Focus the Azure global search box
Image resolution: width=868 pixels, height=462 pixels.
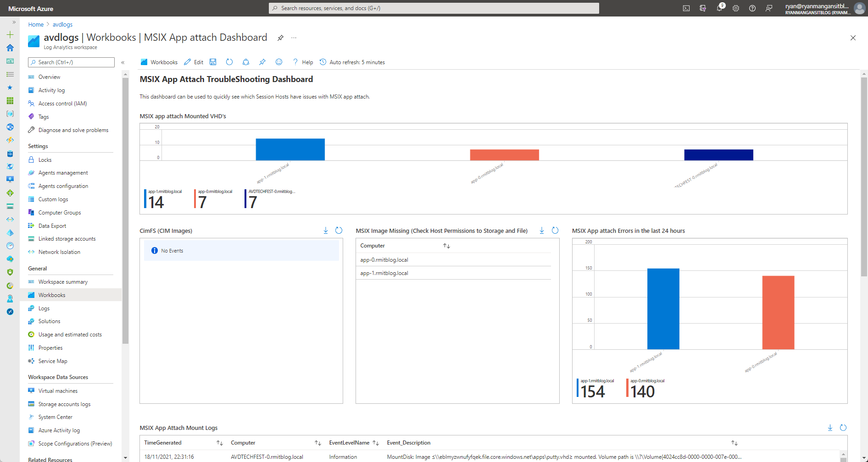coord(434,8)
